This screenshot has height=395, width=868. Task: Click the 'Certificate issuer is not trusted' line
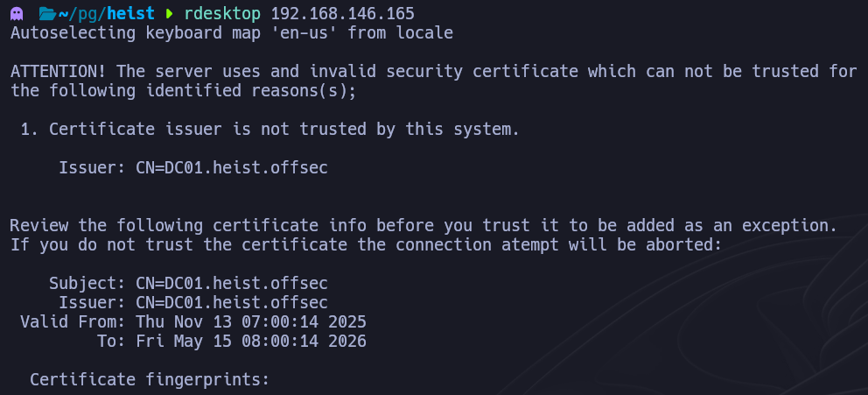tap(269, 130)
